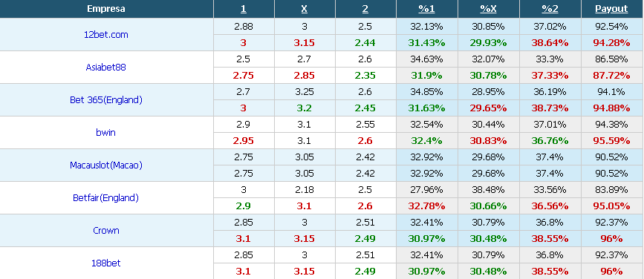Sort by the Payout column header
Screen dimensions: 644x279
coord(611,9)
